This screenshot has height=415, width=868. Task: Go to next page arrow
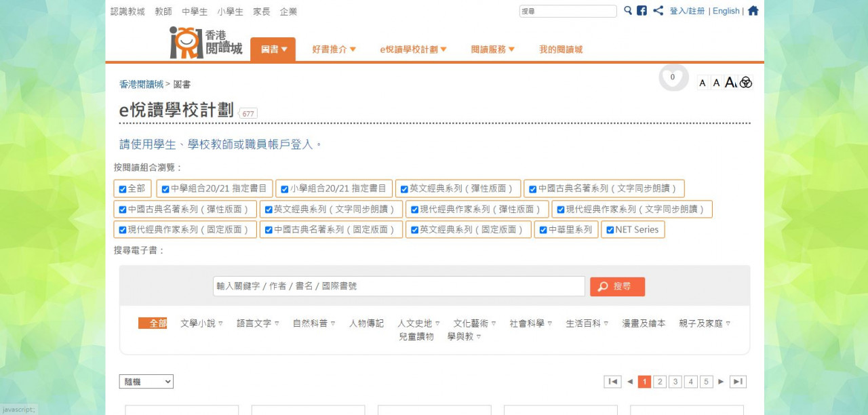coord(721,382)
